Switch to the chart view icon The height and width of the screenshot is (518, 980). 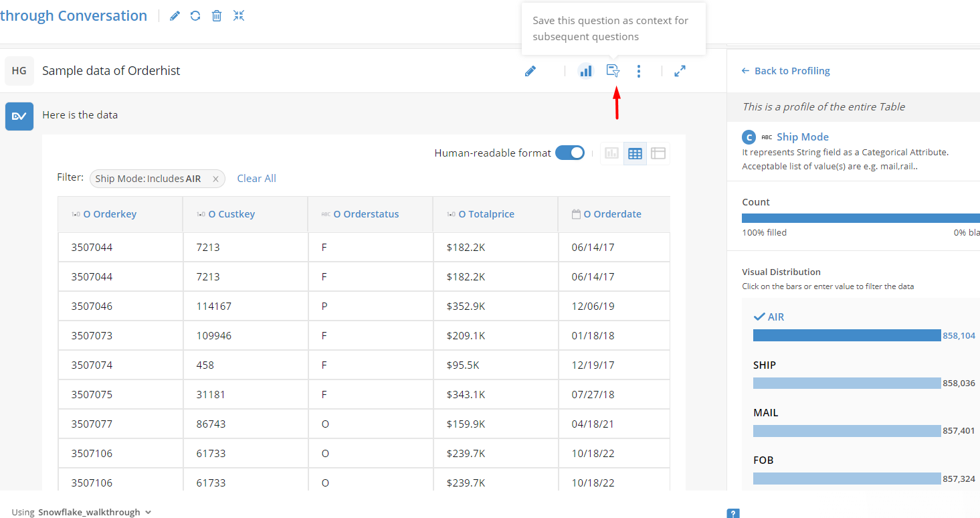pos(611,154)
